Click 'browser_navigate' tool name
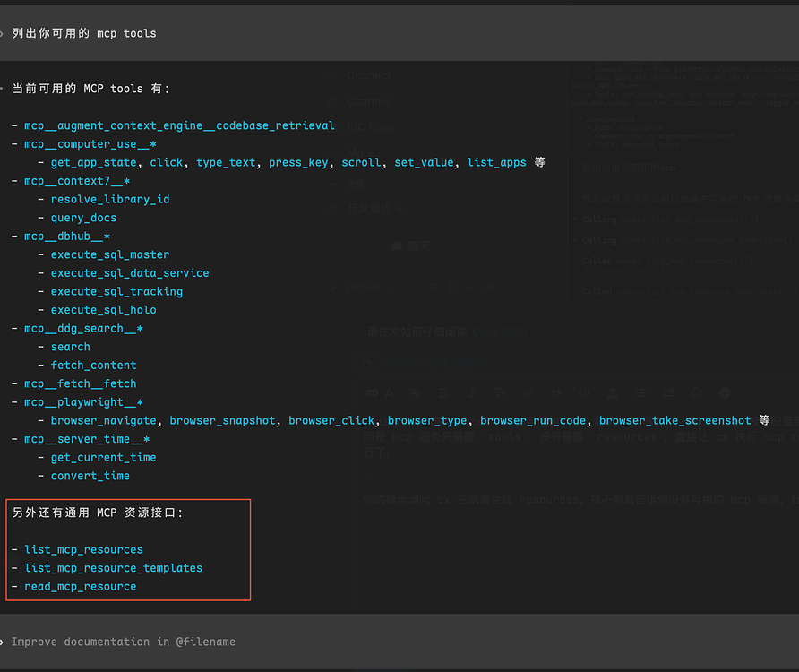 tap(103, 420)
